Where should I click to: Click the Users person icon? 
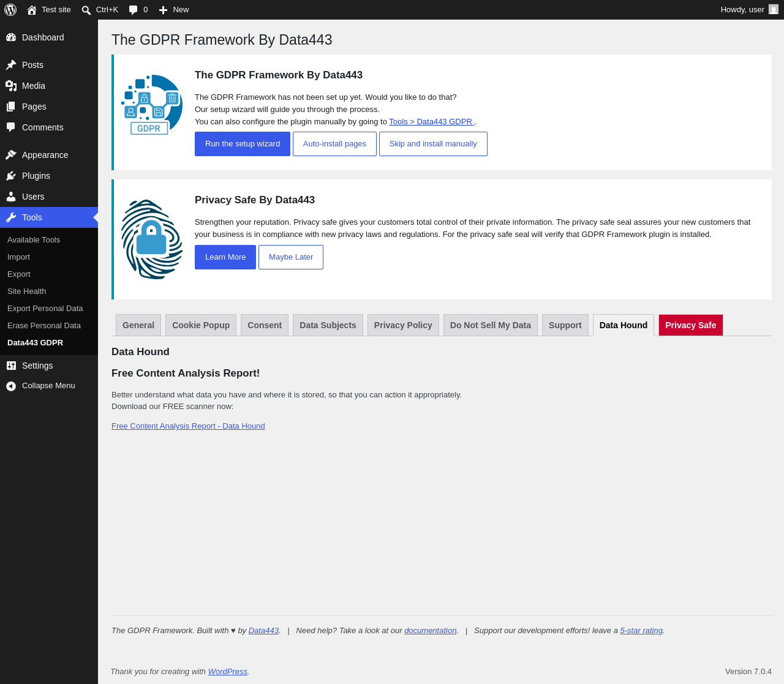[11, 197]
